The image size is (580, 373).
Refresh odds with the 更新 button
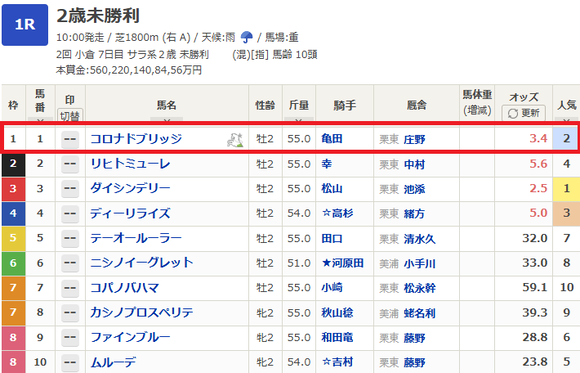click(523, 113)
